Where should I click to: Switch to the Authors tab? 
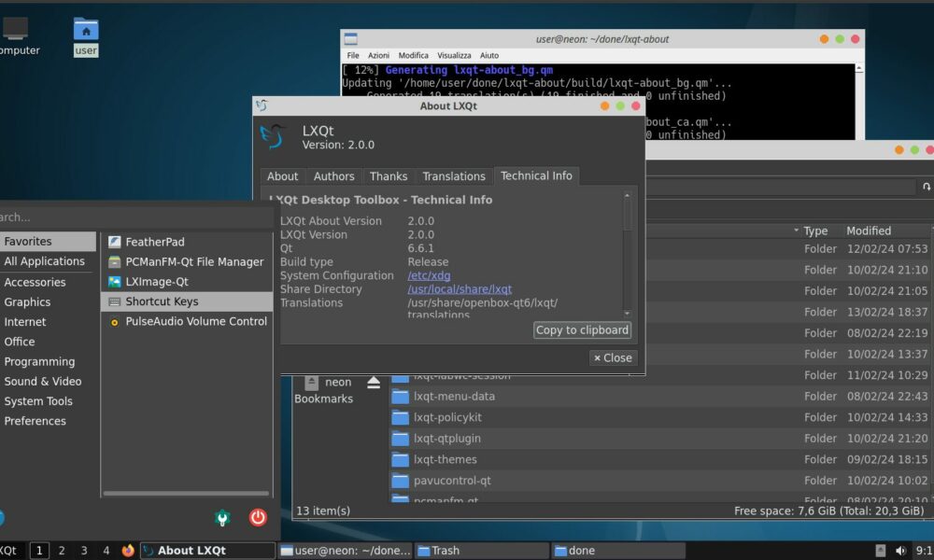[x=333, y=176]
